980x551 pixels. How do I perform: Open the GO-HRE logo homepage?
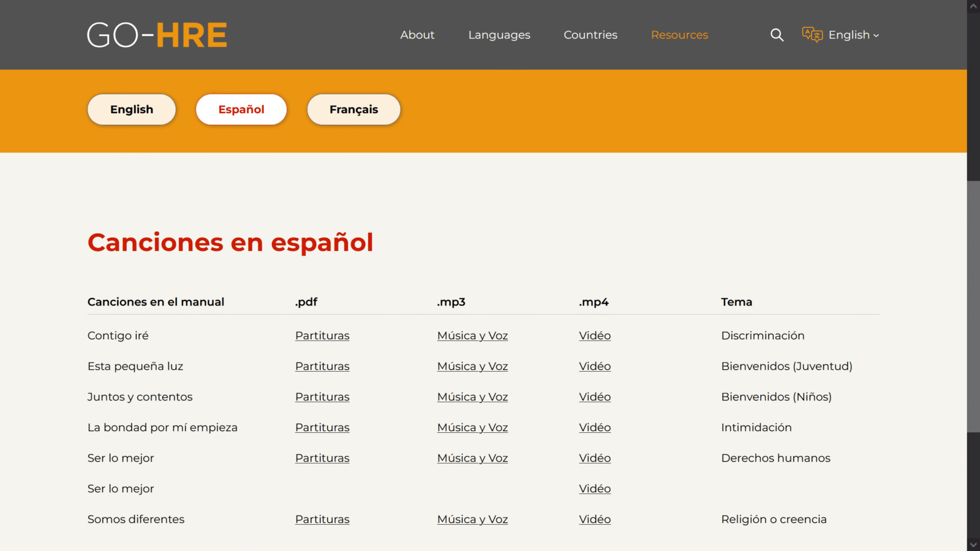[157, 35]
